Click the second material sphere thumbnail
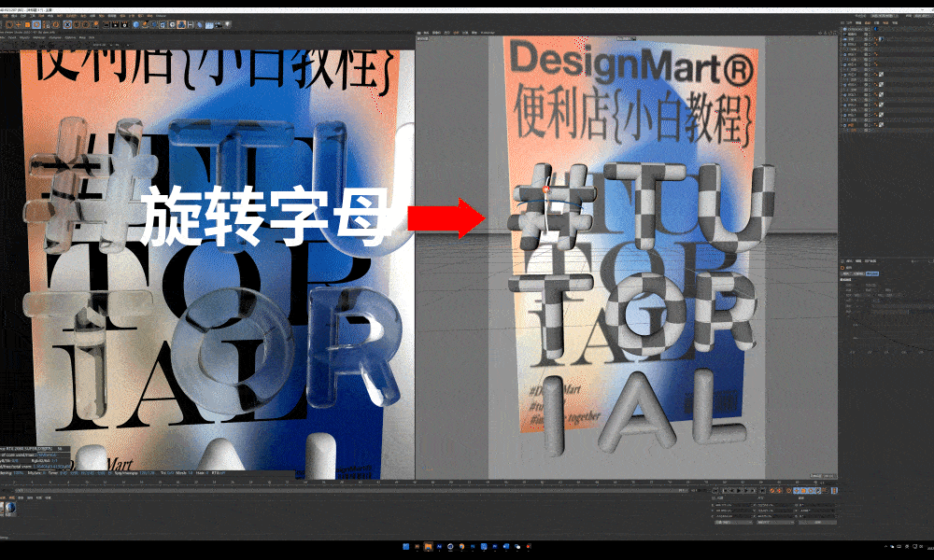Viewport: 934px width, 560px height. coord(10,509)
